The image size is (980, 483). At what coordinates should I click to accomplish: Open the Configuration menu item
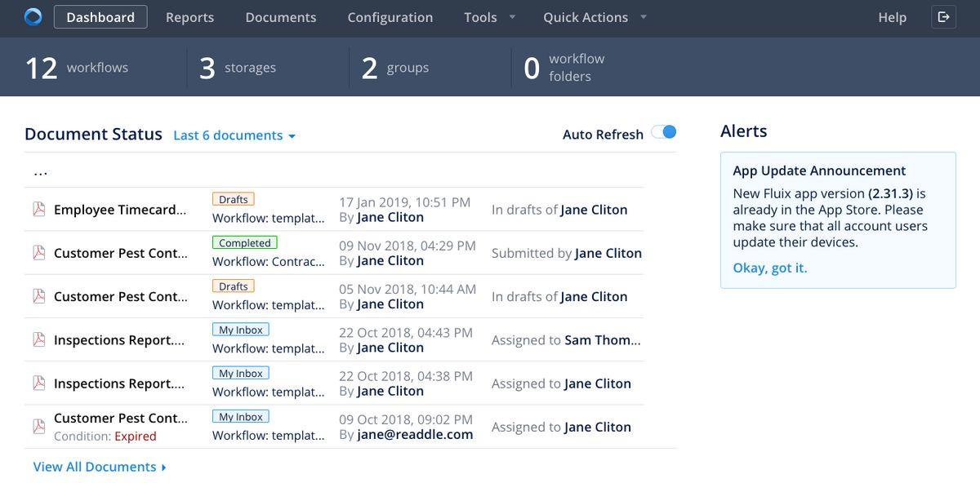coord(390,17)
